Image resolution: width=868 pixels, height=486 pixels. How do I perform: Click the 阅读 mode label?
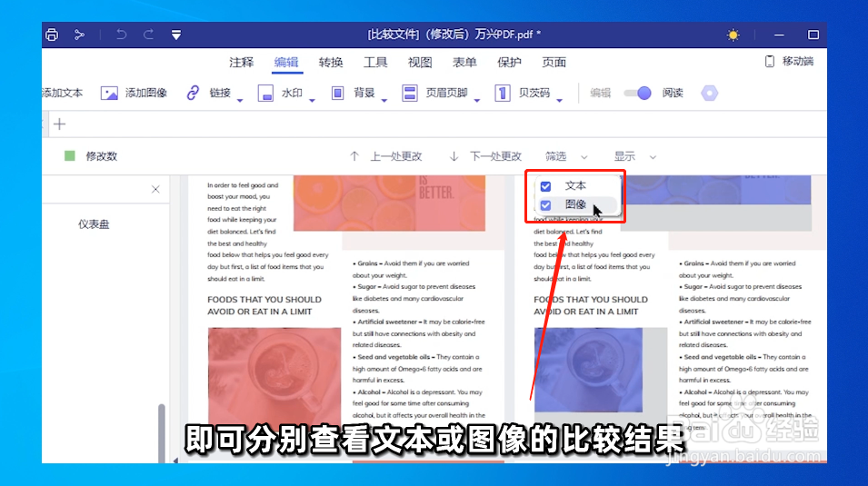(673, 93)
